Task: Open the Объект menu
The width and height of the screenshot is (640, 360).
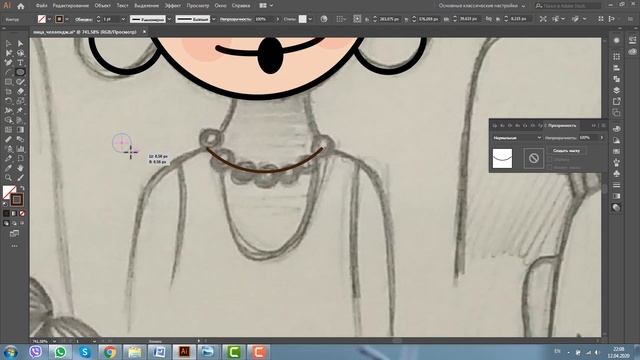Action: click(x=102, y=6)
